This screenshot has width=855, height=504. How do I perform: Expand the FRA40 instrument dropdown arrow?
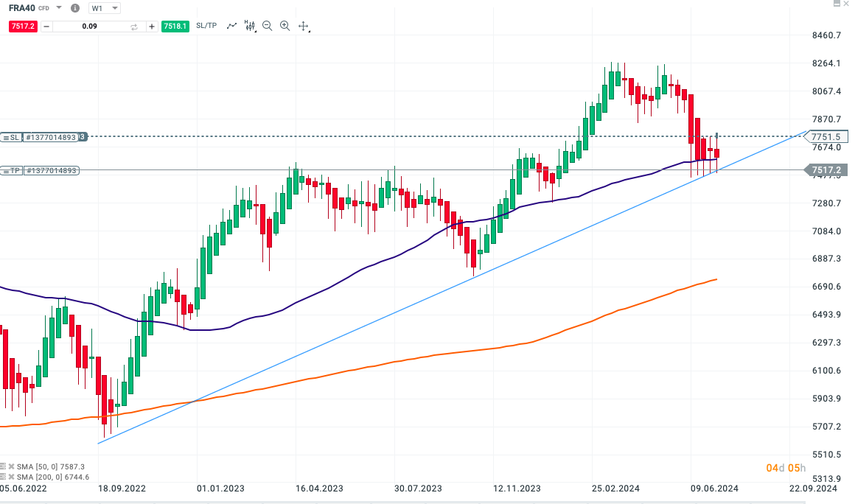coord(59,8)
